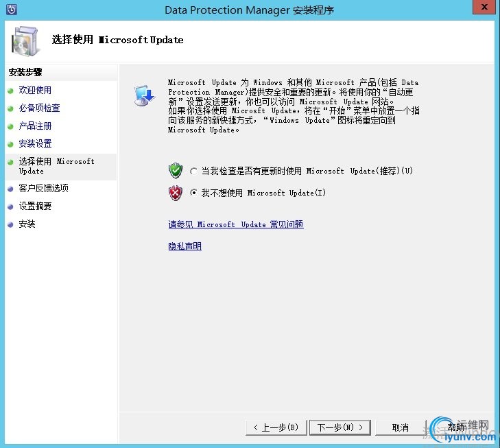This screenshot has height=448, width=500.
Task: Click the 安装步骤 sidebar header
Action: coord(25,73)
